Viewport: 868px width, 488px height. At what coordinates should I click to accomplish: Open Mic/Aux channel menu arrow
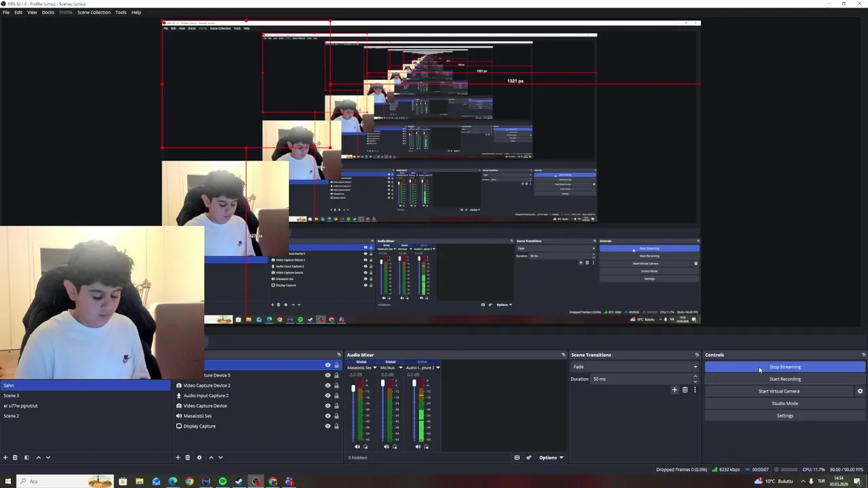point(400,368)
